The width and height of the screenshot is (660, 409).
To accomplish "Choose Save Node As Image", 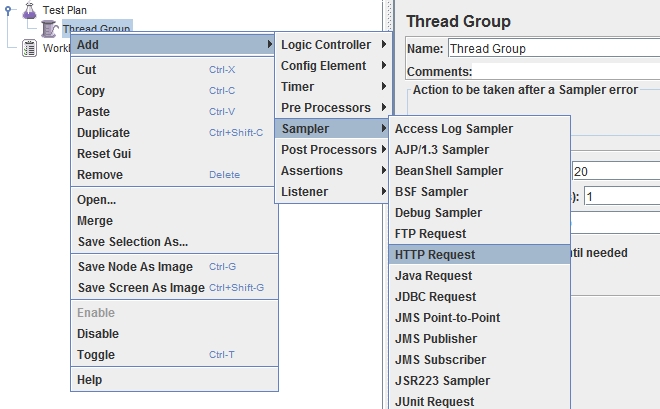I will (135, 267).
